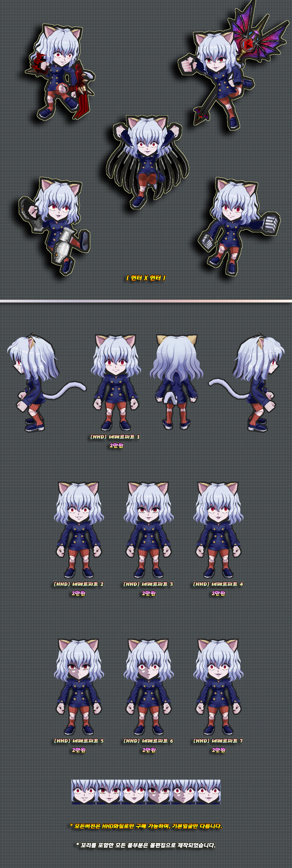Click the '[HHD] 네페르피트 2' label
Image resolution: width=292 pixels, height=868 pixels.
point(79,584)
